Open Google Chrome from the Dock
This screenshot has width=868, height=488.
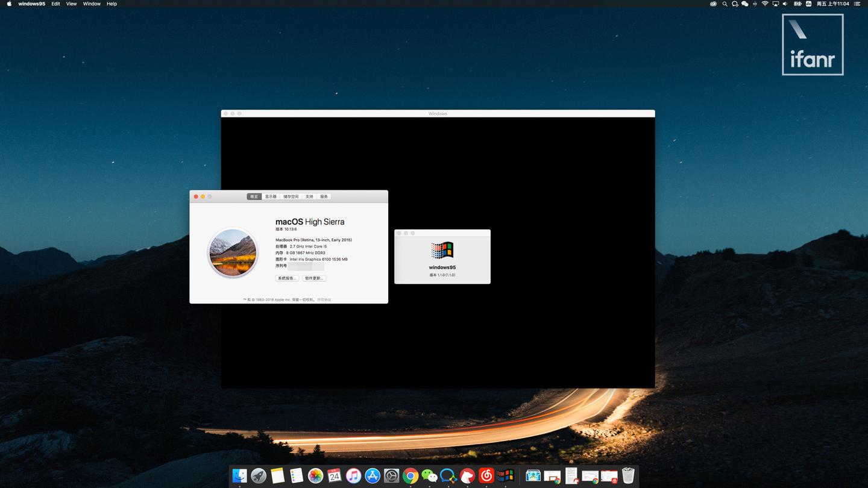[x=410, y=475]
